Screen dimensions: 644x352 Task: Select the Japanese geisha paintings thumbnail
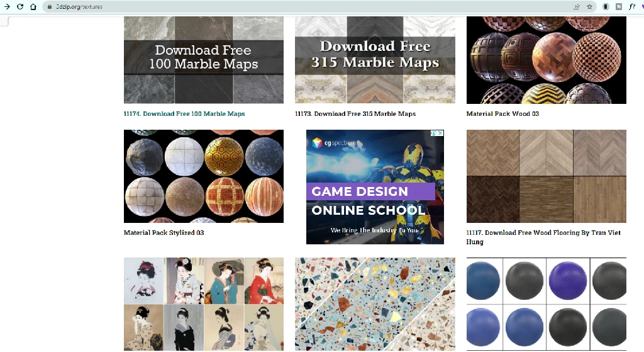(x=203, y=304)
